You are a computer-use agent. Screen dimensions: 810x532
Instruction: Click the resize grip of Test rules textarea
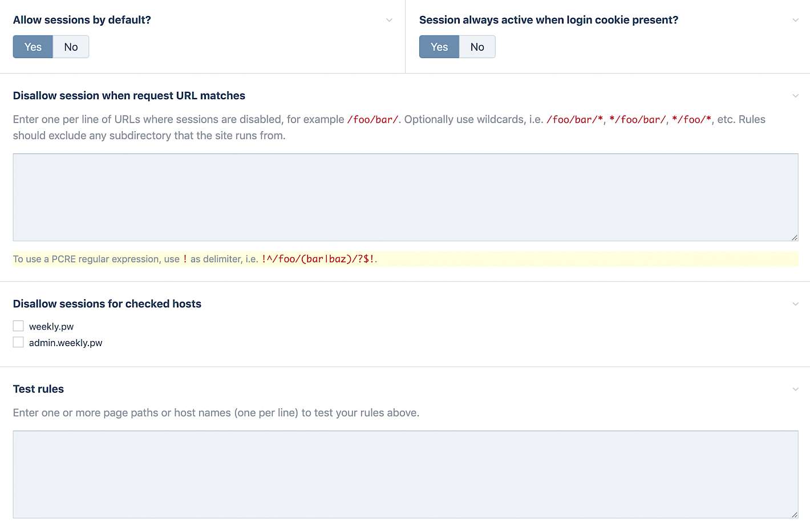click(x=794, y=514)
